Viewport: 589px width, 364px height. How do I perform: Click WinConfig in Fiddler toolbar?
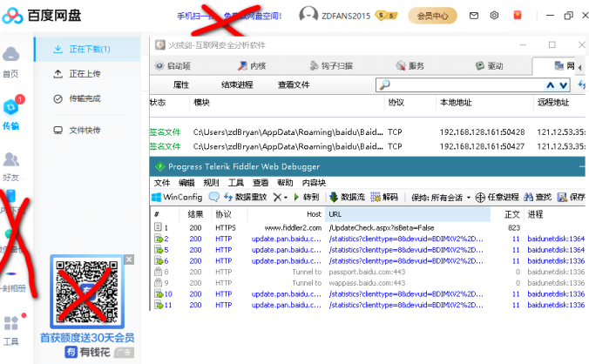click(177, 197)
